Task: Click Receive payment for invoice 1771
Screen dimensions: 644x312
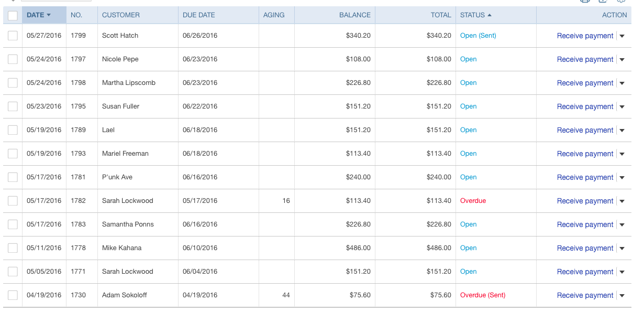Action: [x=585, y=272]
